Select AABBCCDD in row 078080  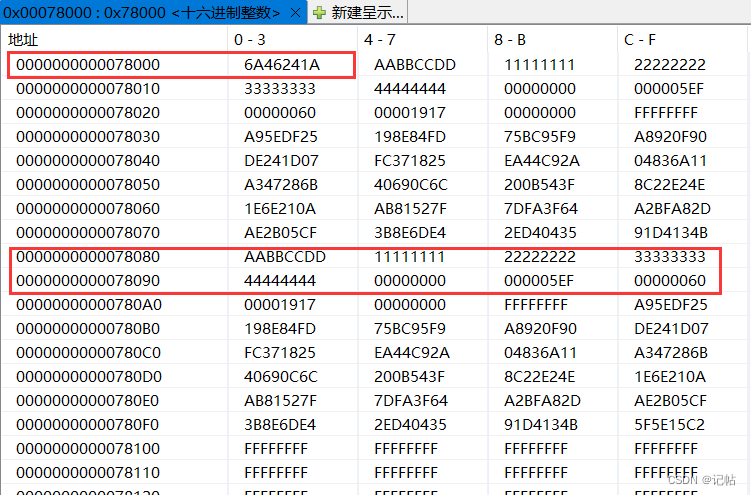point(284,257)
